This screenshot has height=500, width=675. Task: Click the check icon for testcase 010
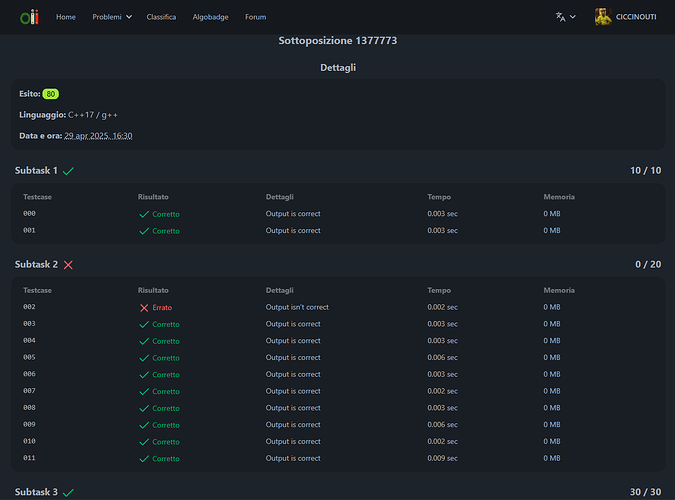(x=144, y=442)
